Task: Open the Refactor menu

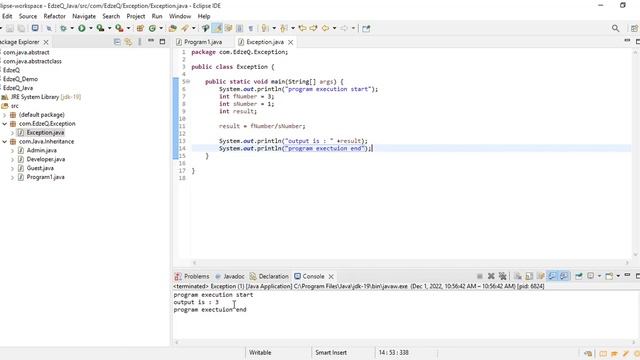Action: (x=54, y=16)
